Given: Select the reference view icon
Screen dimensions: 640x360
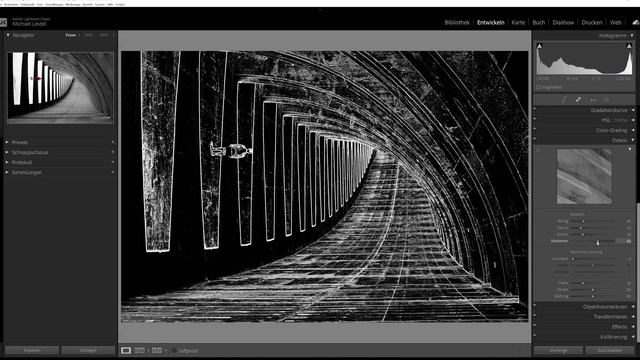Looking at the screenshot, I should [140, 350].
